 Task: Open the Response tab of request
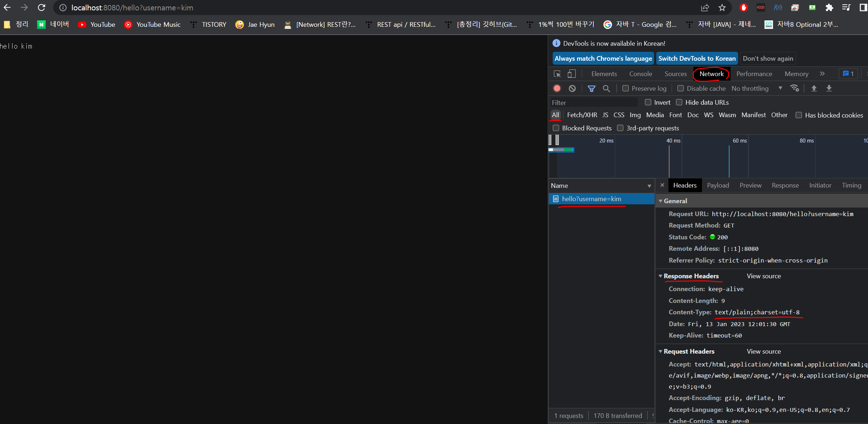[785, 185]
